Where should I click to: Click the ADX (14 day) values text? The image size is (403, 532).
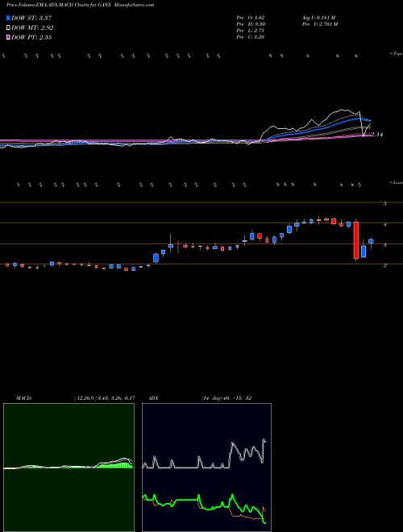point(226,398)
